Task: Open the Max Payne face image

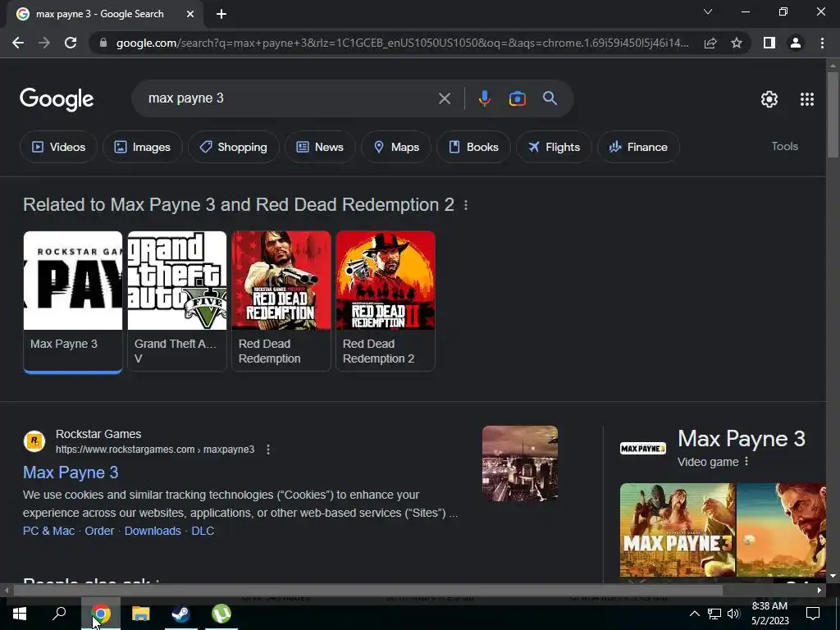Action: tap(781, 530)
